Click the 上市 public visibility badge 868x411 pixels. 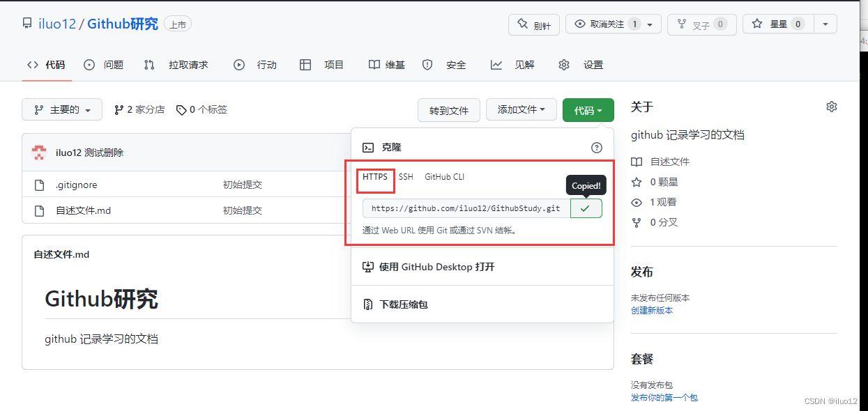click(178, 24)
